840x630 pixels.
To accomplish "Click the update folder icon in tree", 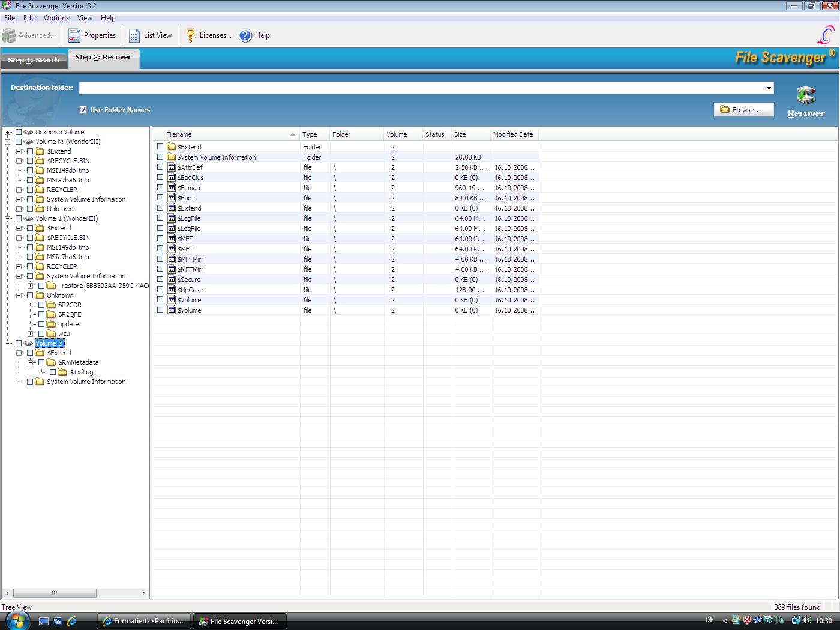I will pyautogui.click(x=51, y=324).
